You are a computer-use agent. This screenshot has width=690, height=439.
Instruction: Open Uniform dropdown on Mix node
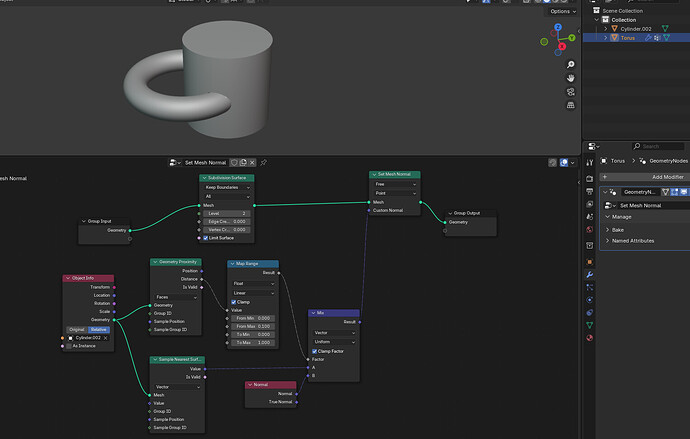click(334, 342)
